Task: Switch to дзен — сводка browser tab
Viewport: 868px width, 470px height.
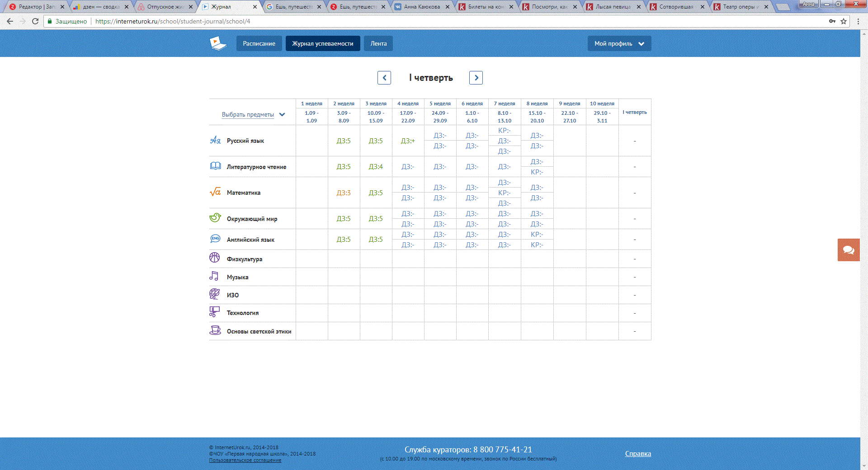Action: click(100, 7)
